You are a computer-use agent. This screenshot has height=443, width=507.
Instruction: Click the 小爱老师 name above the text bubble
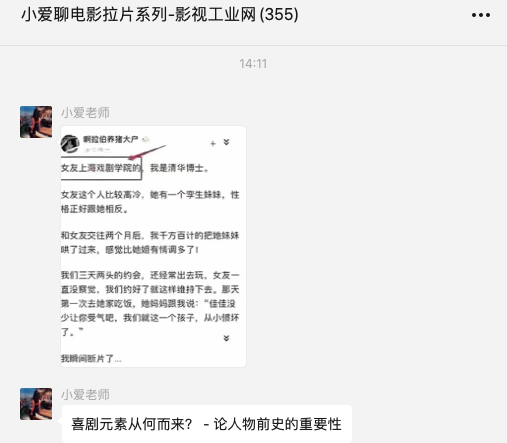click(85, 395)
